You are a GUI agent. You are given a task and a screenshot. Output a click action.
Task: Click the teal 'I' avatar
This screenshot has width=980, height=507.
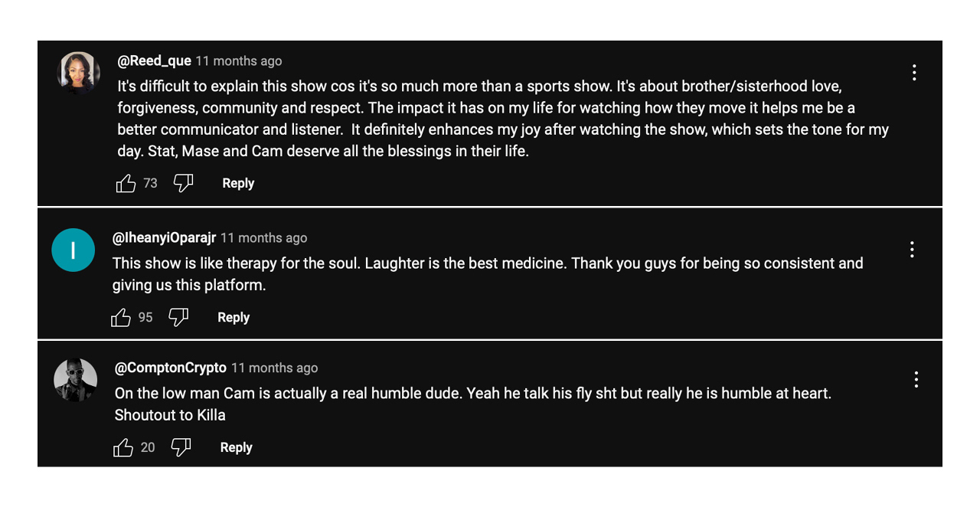(x=73, y=250)
